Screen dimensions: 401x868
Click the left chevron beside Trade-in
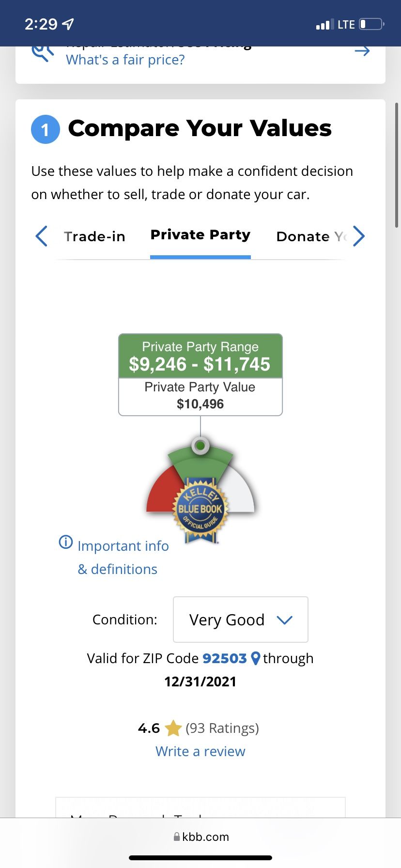point(42,236)
